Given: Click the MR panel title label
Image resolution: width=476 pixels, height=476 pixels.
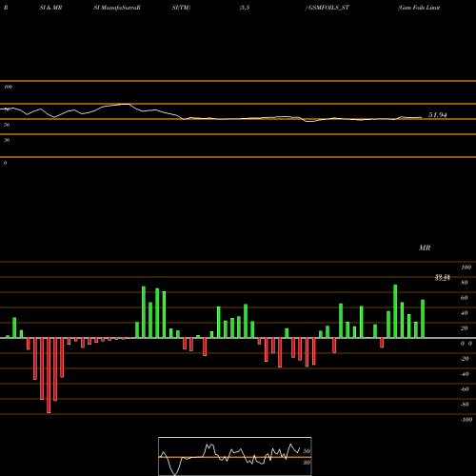Looking at the screenshot, I should (x=425, y=248).
